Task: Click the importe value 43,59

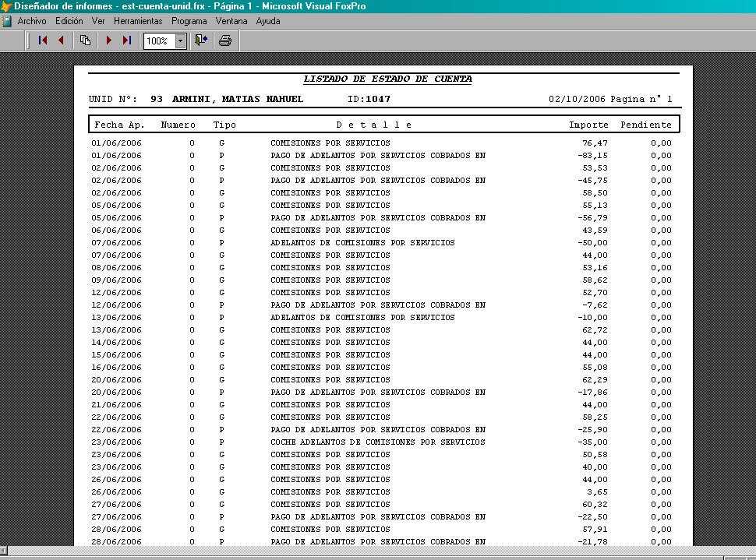Action: click(595, 231)
